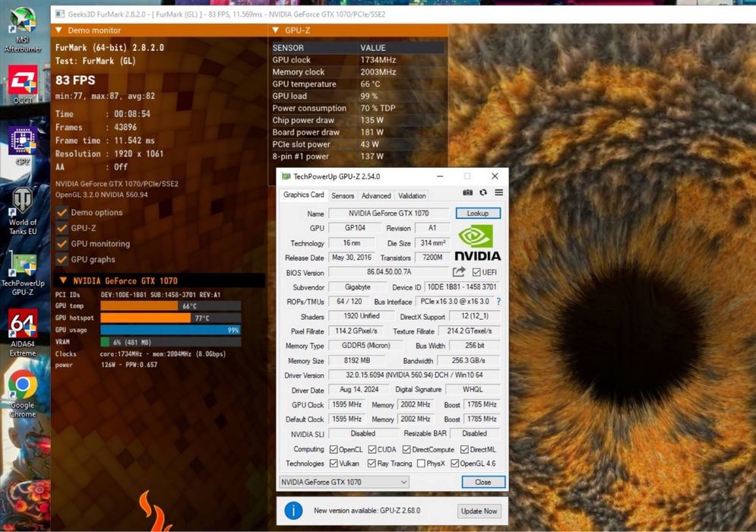Click the Lookup button

478,214
